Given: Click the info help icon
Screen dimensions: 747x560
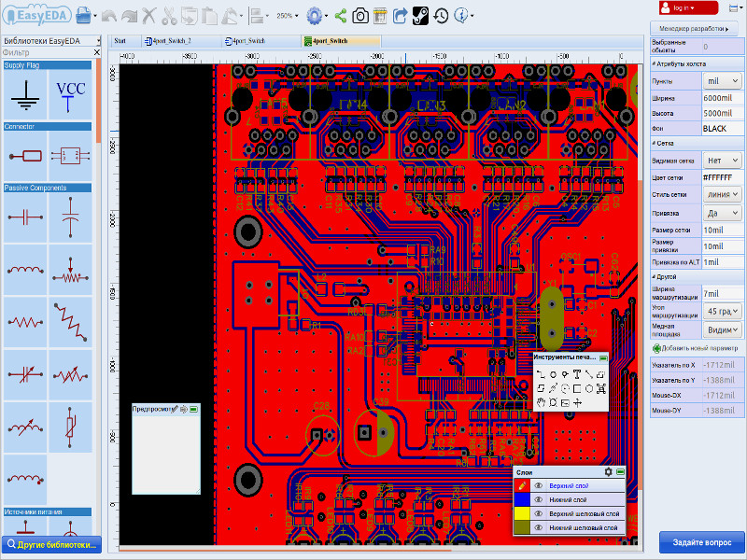Looking at the screenshot, I should click(x=461, y=15).
